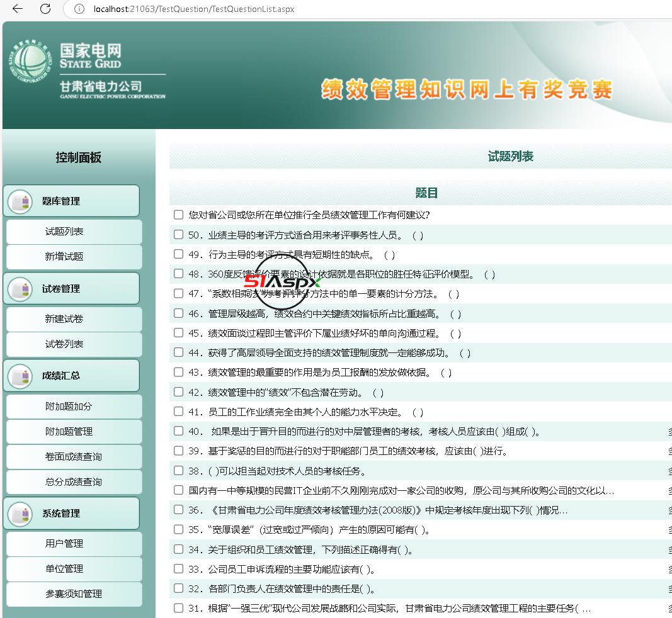672x618 pixels.
Task: Check the box for question 47
Action: tap(178, 293)
